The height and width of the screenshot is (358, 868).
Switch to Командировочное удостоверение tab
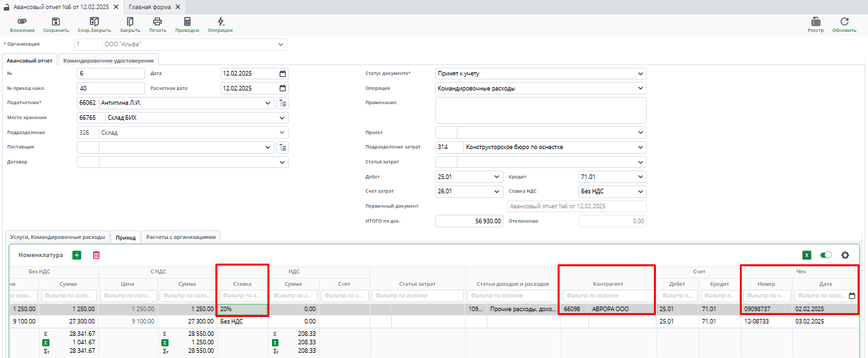[x=109, y=60]
